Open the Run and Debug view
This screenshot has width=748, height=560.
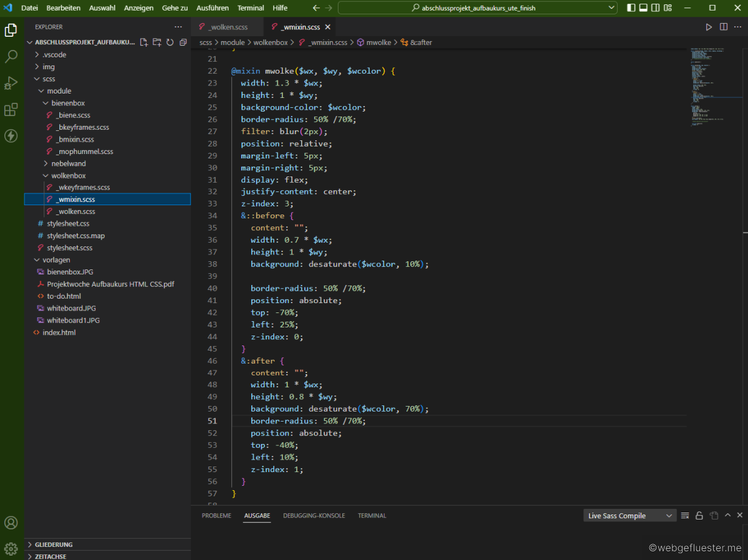[11, 83]
